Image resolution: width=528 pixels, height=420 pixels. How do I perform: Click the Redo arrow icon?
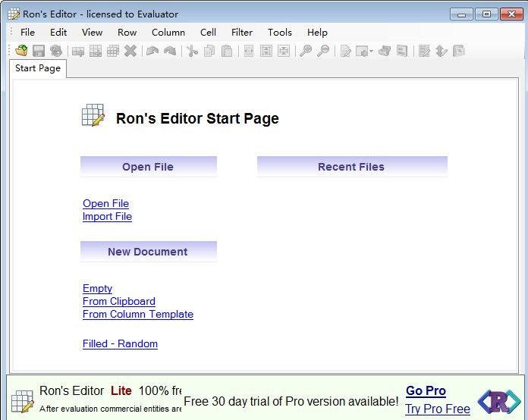click(170, 51)
